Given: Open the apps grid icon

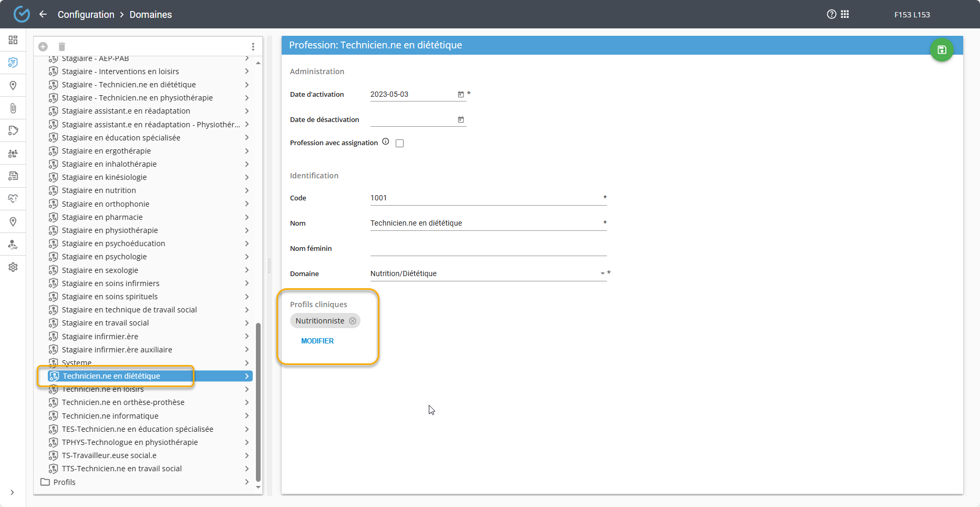Looking at the screenshot, I should coord(845,14).
